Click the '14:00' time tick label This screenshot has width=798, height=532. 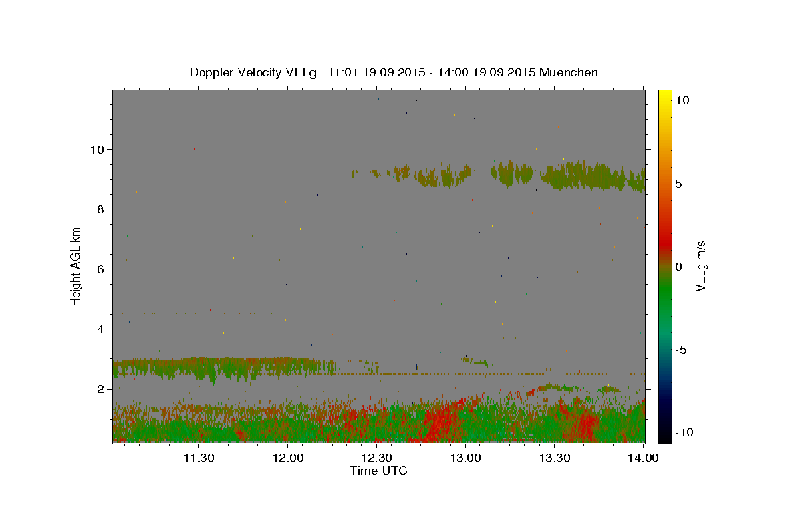point(643,458)
